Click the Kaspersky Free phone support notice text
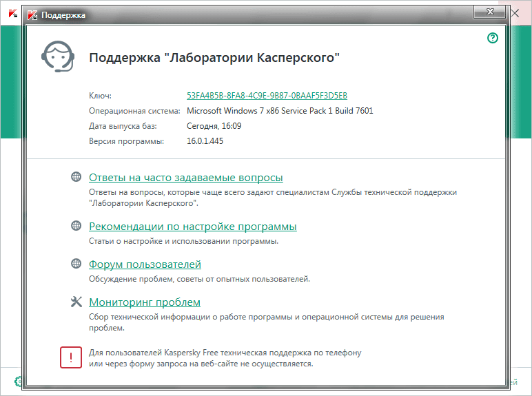 (225, 358)
